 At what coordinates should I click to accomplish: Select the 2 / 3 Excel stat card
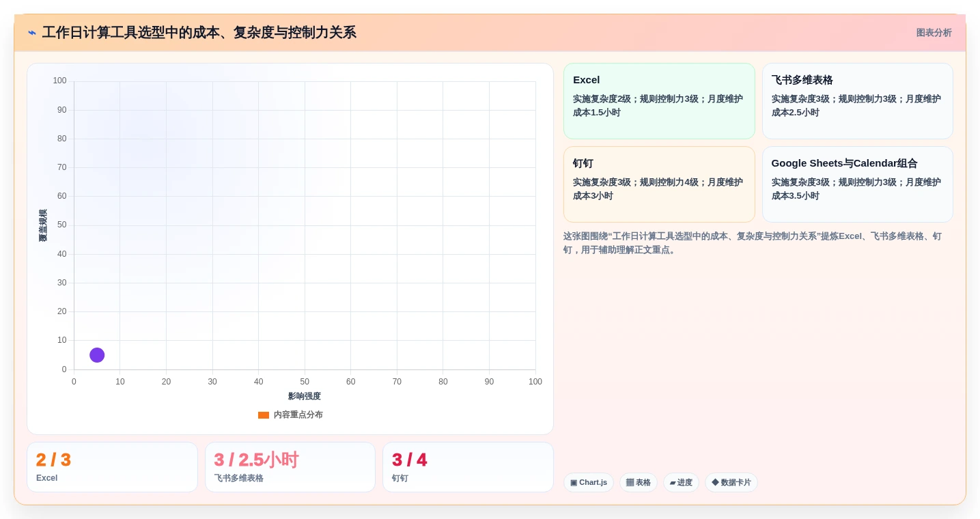112,467
